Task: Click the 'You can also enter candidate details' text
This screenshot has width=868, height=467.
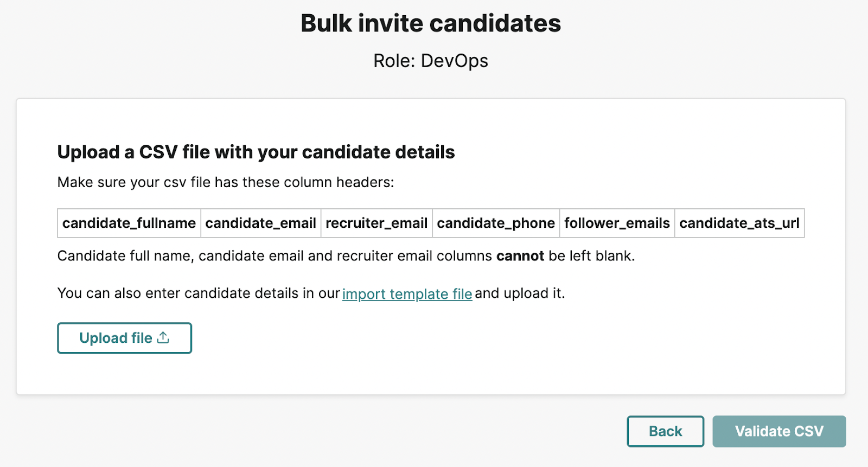Action: click(x=199, y=293)
